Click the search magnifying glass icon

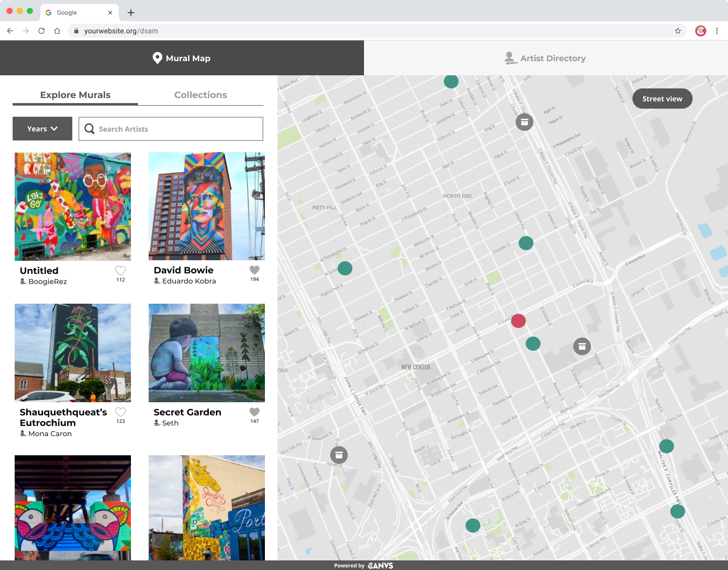(89, 129)
